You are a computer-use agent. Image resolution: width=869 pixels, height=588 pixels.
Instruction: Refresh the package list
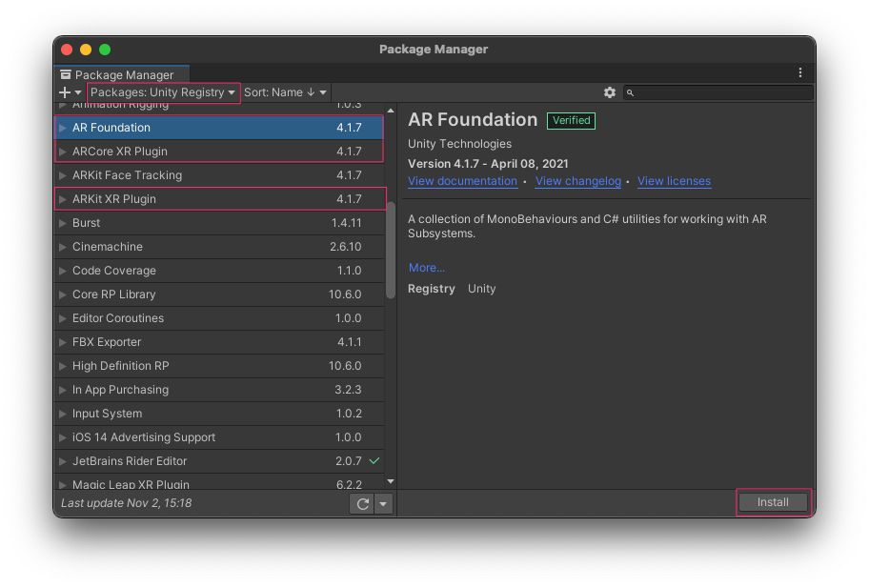pos(362,503)
